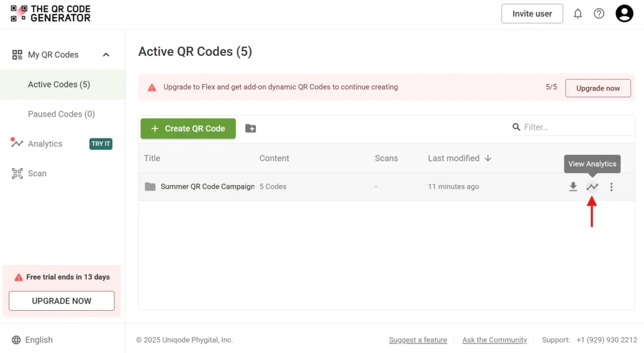Download the Summer QR Code Campaign folder
This screenshot has height=353, width=644.
pos(573,187)
